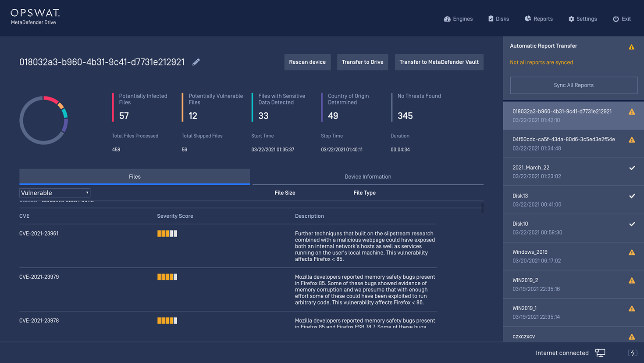
Task: Click the OPSWAT MetaDefender Drive logo
Action: coord(35,17)
